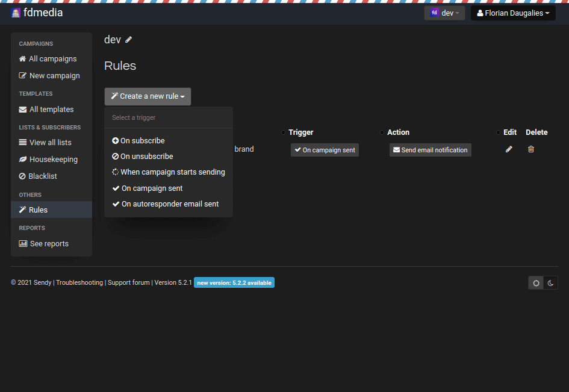Click the envelope icon beside All templates

[23, 109]
